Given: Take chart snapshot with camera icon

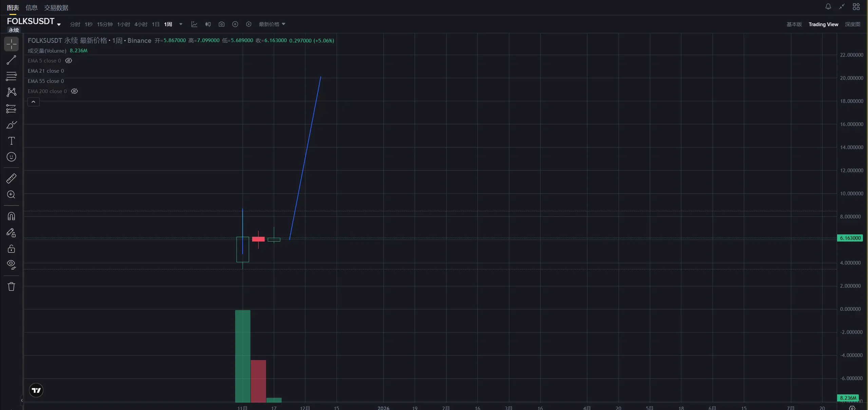Looking at the screenshot, I should [221, 24].
